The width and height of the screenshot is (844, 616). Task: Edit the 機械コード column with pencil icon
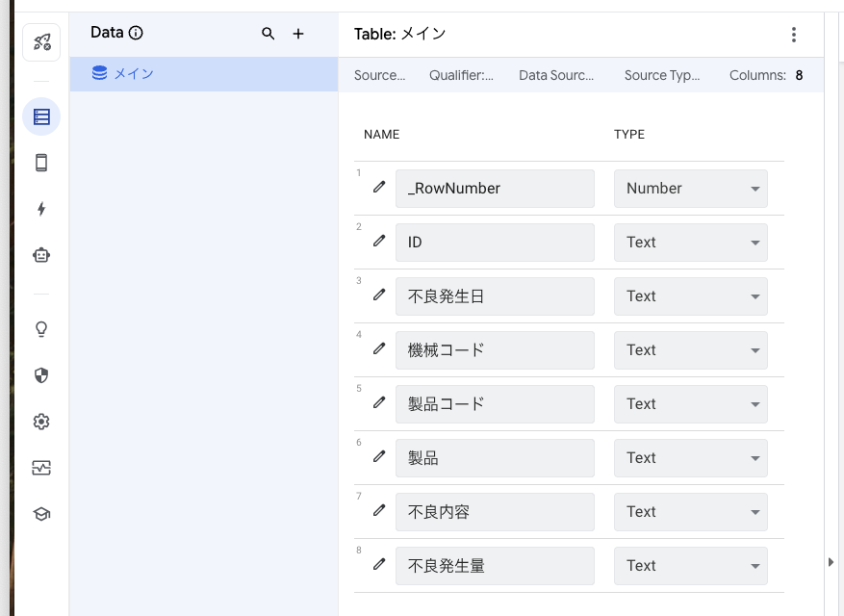[x=379, y=349]
